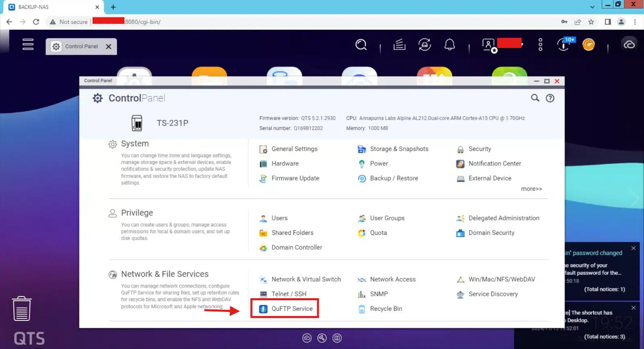Dismiss the password changed notification
Screen dimensions: 644x349
[633, 248]
